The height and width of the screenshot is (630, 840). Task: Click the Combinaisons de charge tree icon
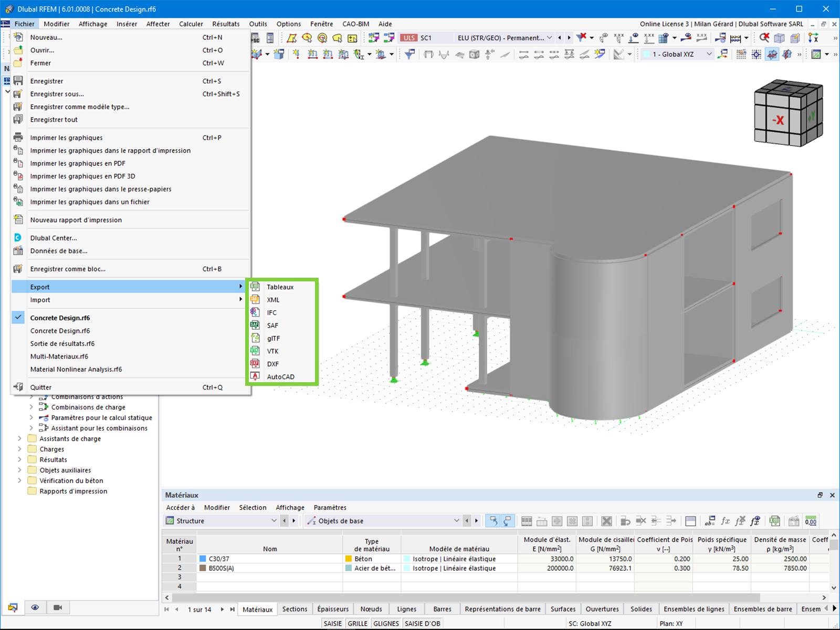click(x=44, y=407)
